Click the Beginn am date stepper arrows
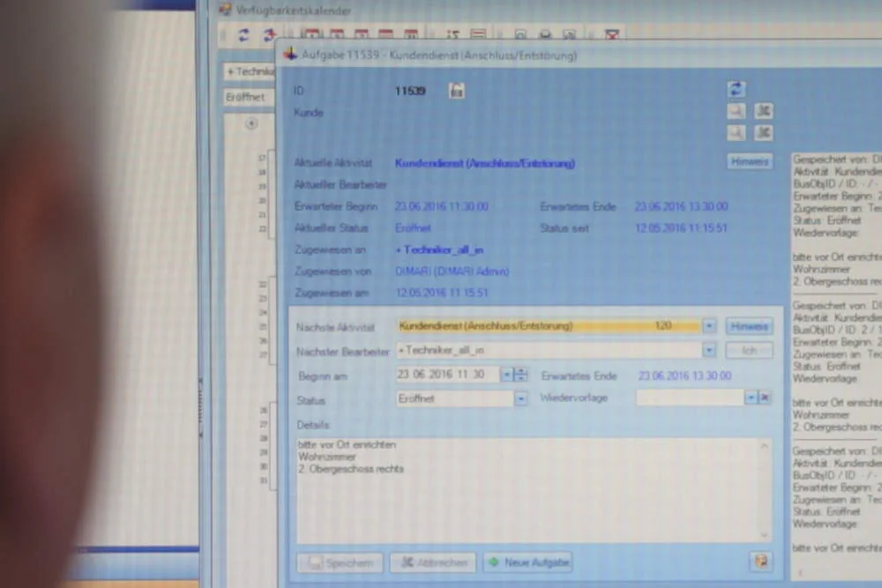The image size is (882, 588). point(521,375)
